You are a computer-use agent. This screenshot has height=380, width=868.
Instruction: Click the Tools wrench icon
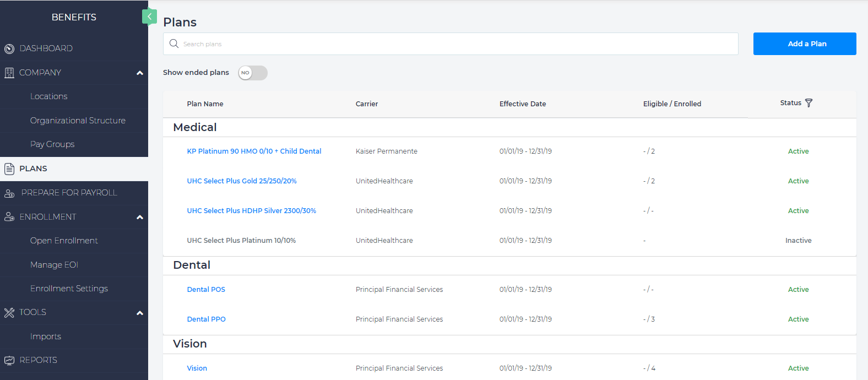click(x=9, y=313)
